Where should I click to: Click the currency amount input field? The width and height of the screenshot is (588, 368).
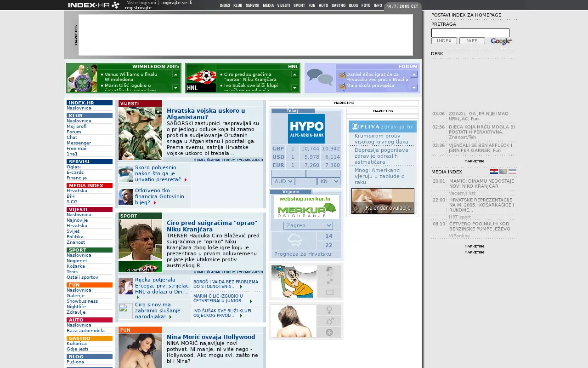coord(288,174)
